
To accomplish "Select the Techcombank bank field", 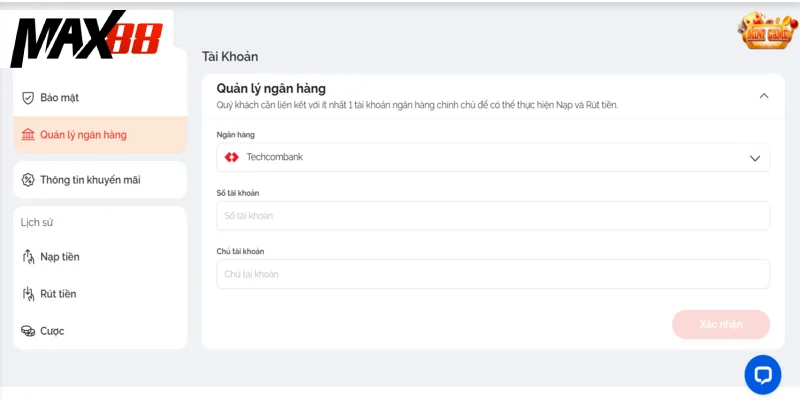I will (493, 157).
